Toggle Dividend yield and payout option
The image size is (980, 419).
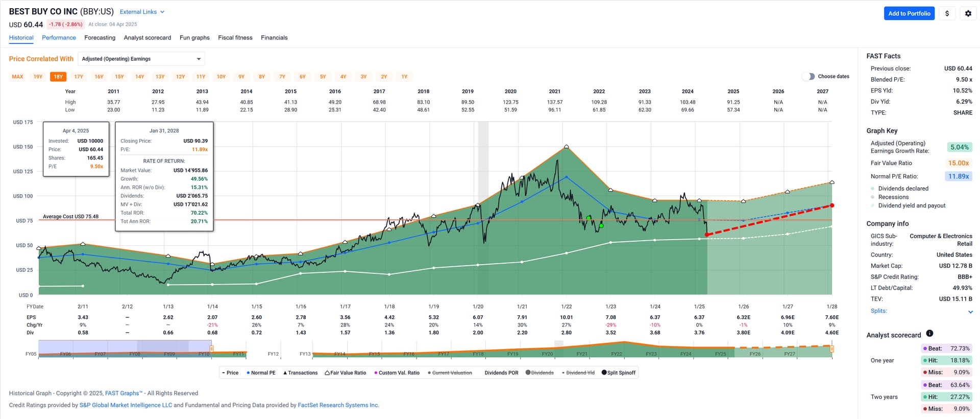[x=908, y=206]
